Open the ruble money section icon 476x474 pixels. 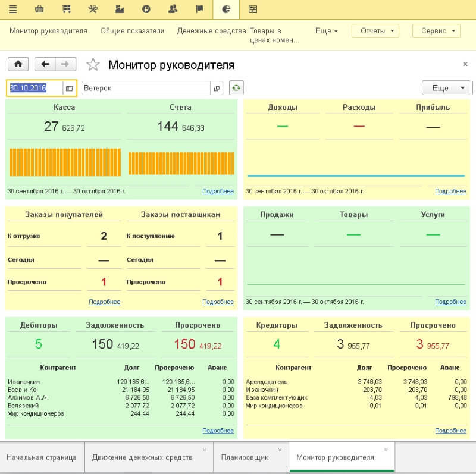[146, 9]
